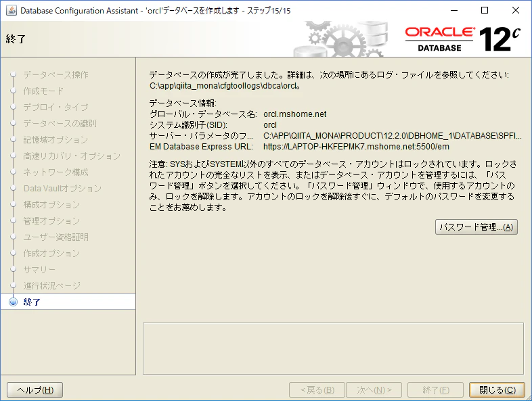Click the server parameter file path value

pyautogui.click(x=393, y=136)
